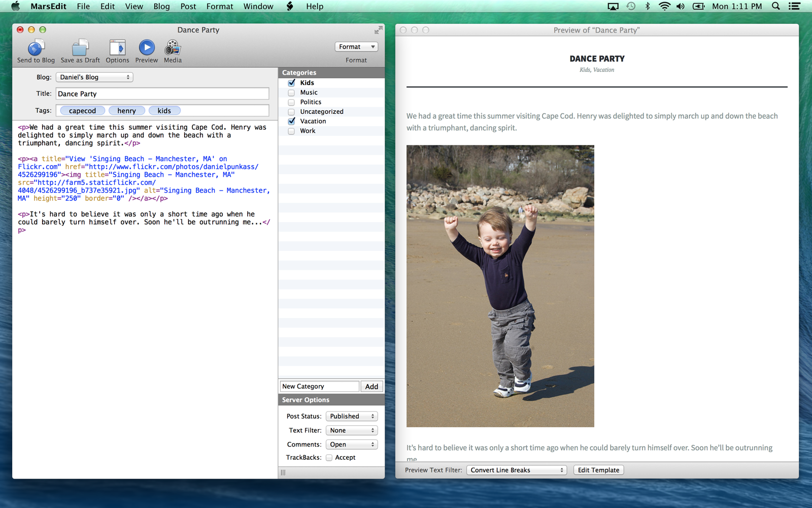
Task: Select the capecod tag token
Action: 82,111
